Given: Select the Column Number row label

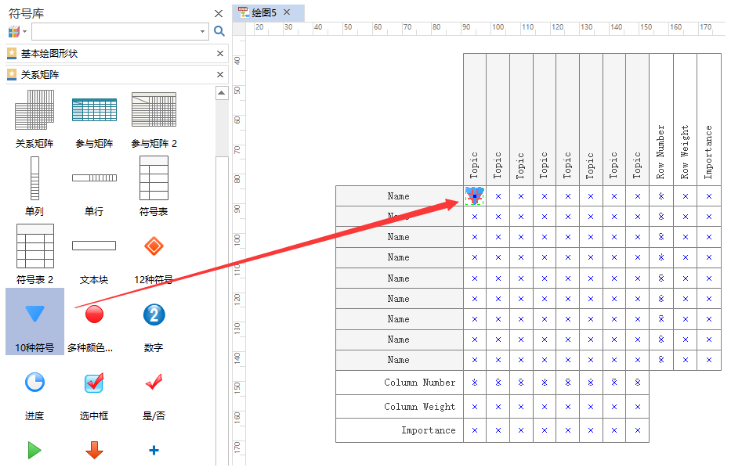Looking at the screenshot, I should click(399, 383).
